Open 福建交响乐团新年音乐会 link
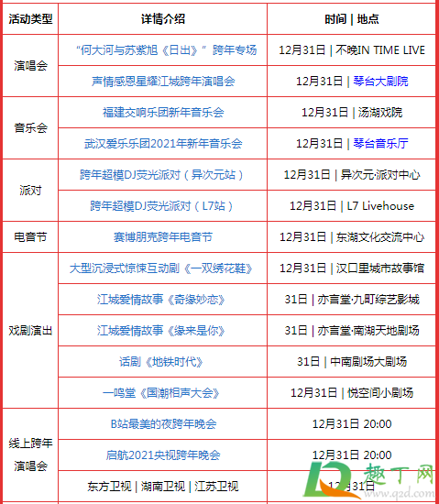439x504 pixels. tap(163, 113)
